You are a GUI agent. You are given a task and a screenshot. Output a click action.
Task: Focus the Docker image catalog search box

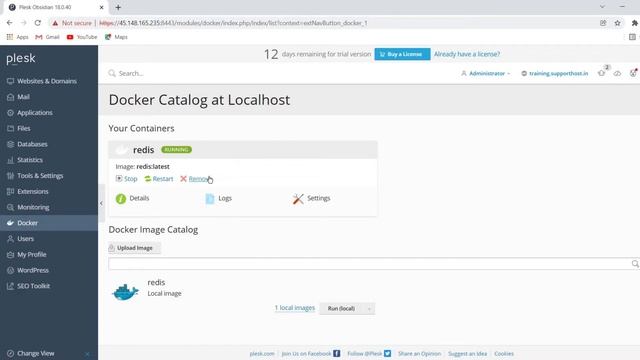(369, 264)
